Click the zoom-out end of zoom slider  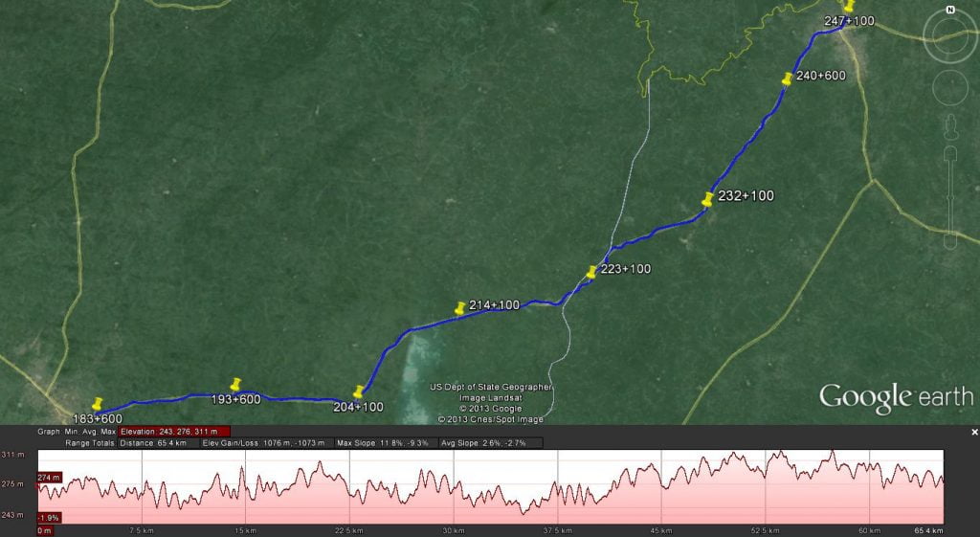coord(950,242)
